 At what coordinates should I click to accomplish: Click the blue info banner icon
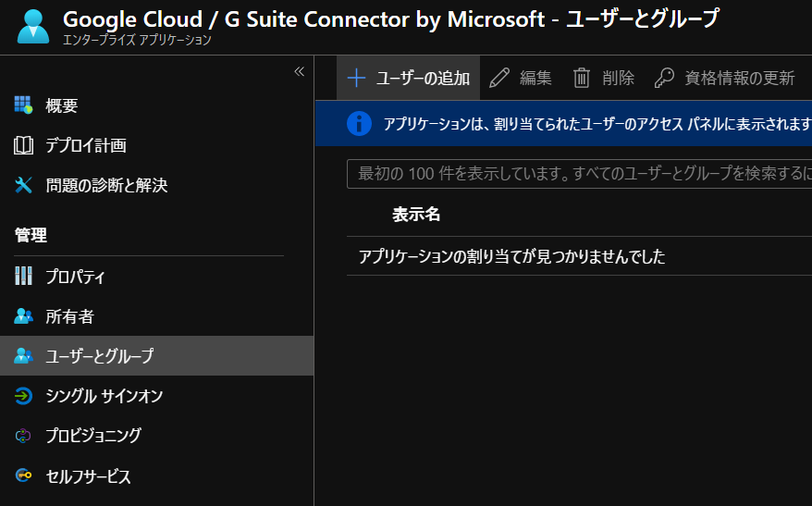[359, 124]
